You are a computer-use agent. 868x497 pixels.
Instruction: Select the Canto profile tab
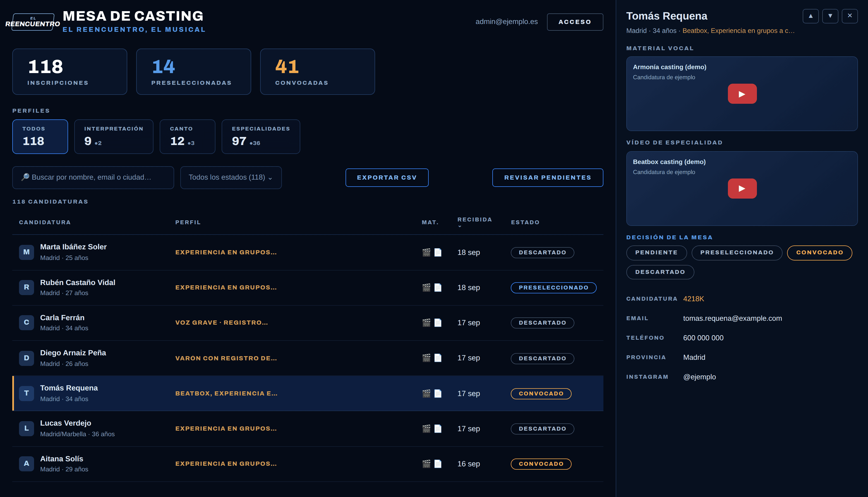tap(187, 137)
